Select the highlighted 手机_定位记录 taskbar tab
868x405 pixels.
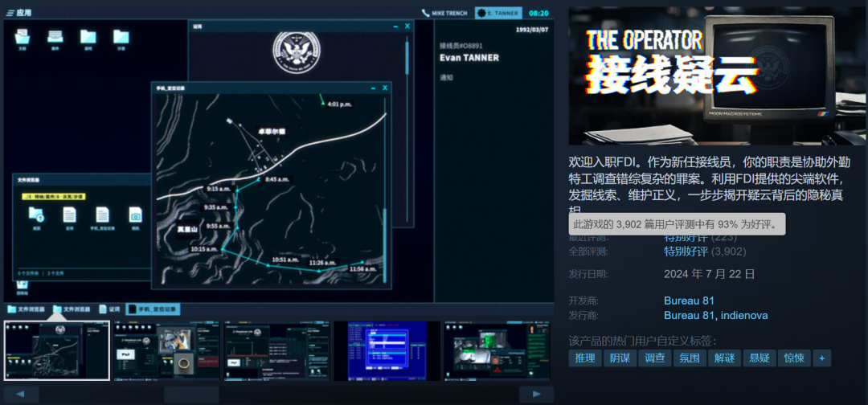click(154, 309)
